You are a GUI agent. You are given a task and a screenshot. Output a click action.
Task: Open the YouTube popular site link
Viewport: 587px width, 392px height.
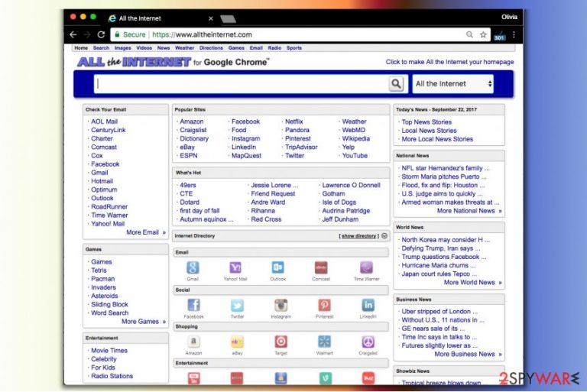pyautogui.click(x=355, y=155)
